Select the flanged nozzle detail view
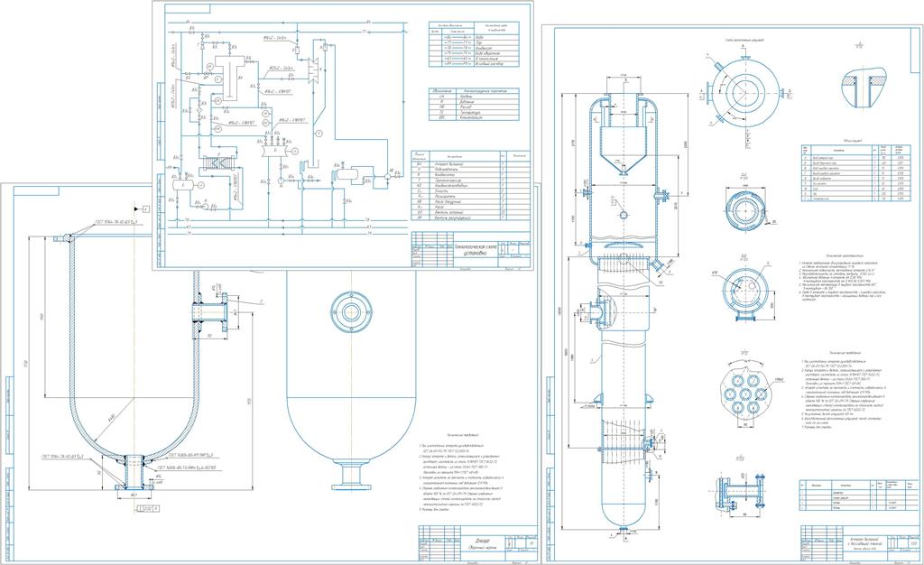The height and width of the screenshot is (565, 924). pyautogui.click(x=741, y=491)
